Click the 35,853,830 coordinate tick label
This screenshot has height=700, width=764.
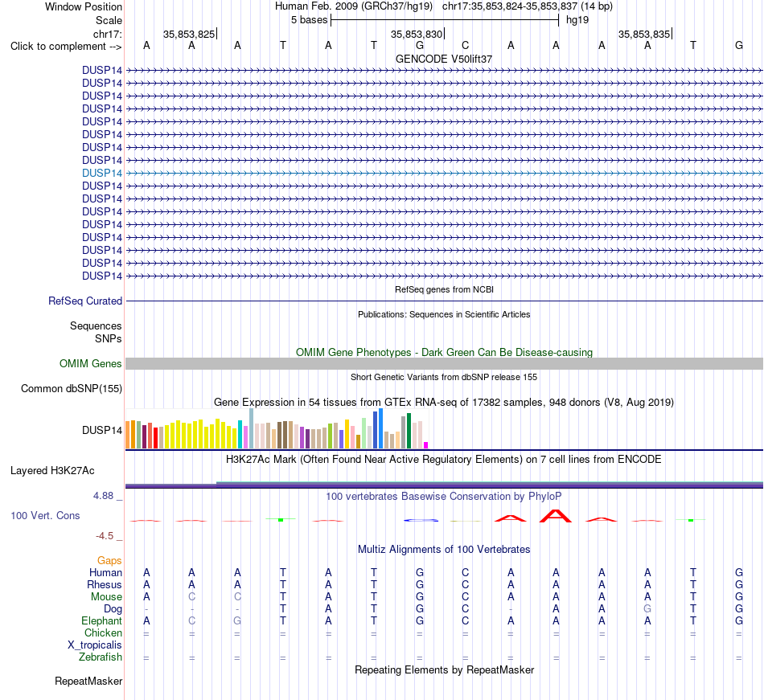(x=416, y=34)
